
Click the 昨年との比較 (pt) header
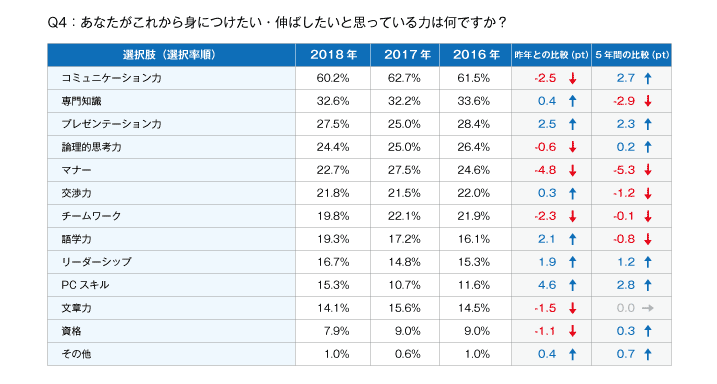pyautogui.click(x=551, y=55)
